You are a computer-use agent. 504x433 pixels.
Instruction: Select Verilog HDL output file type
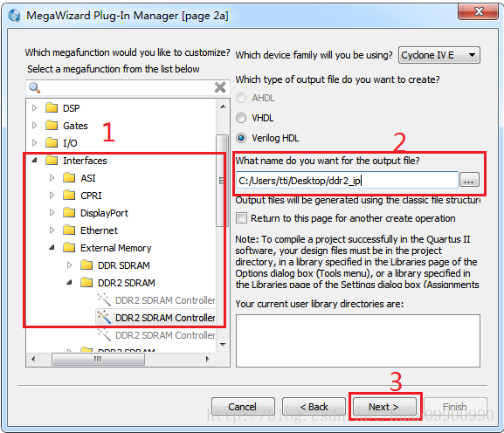point(241,138)
